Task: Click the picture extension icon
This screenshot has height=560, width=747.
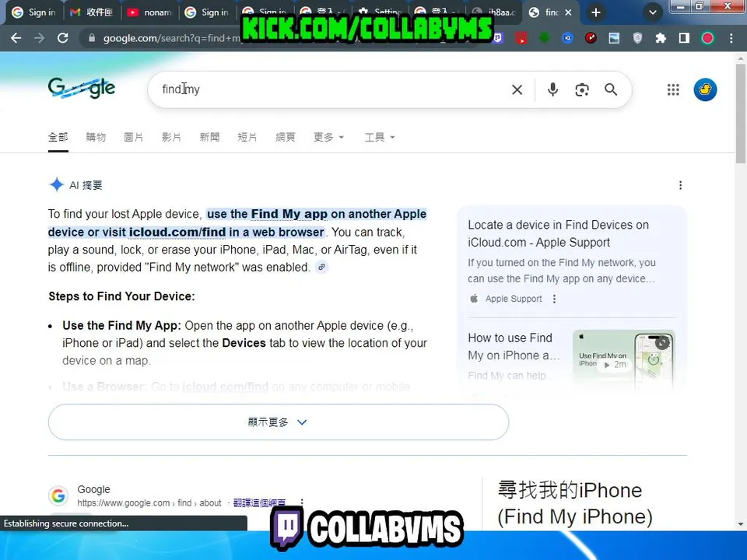Action: click(614, 38)
